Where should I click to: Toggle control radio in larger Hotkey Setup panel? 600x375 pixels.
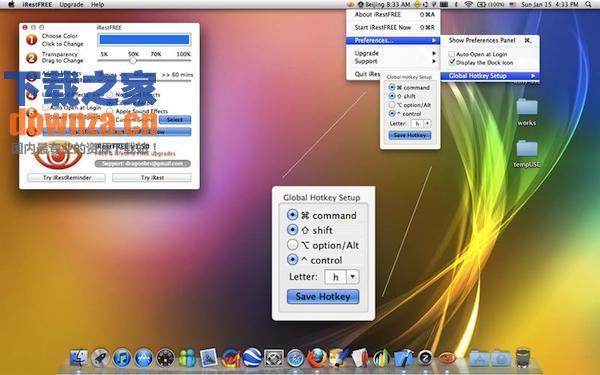point(292,259)
